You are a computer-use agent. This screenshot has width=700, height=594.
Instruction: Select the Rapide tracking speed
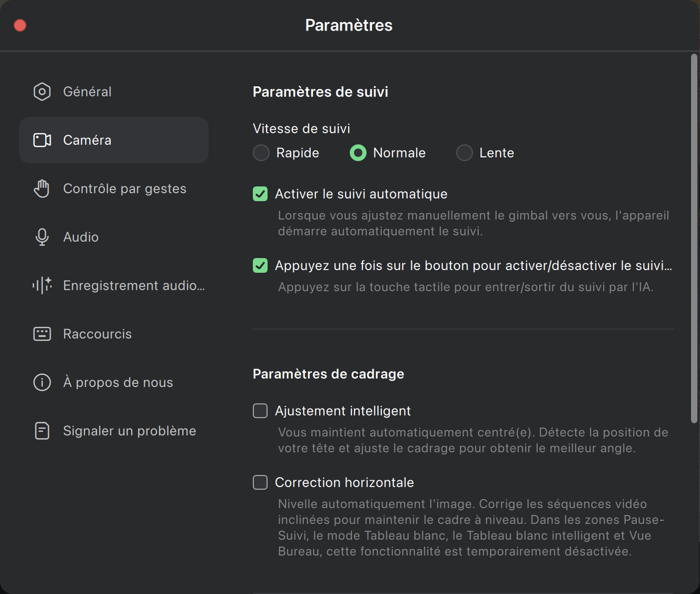[x=261, y=153]
